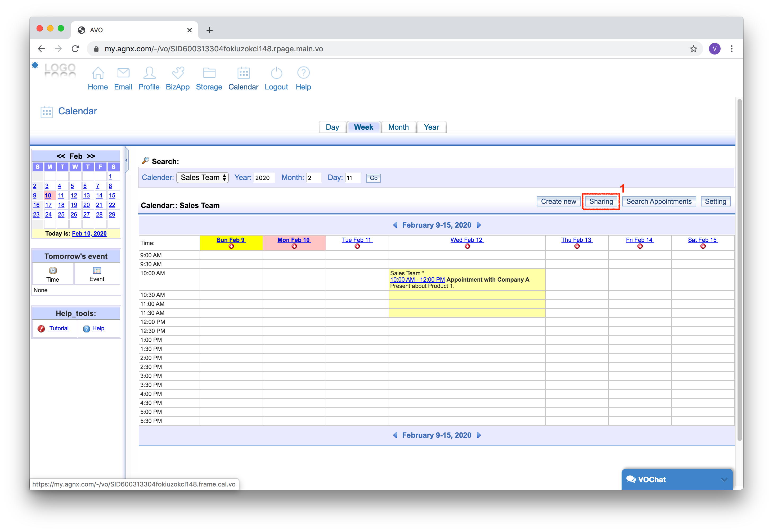
Task: Click the Logout power icon
Action: point(276,73)
